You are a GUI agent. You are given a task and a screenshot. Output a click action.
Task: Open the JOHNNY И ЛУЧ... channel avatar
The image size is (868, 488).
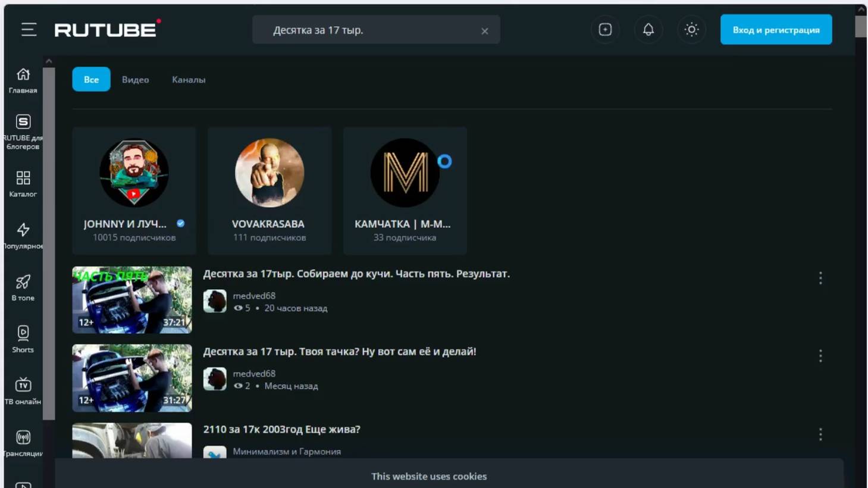pos(134,173)
